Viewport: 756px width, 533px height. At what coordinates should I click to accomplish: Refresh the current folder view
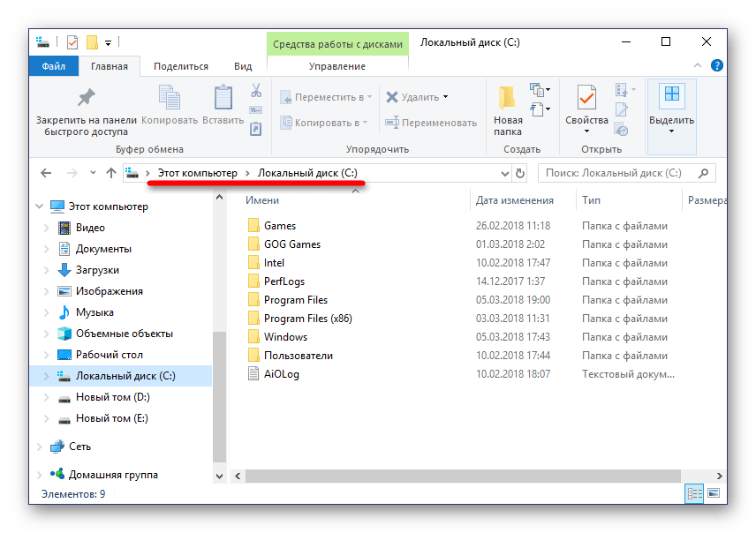point(519,173)
